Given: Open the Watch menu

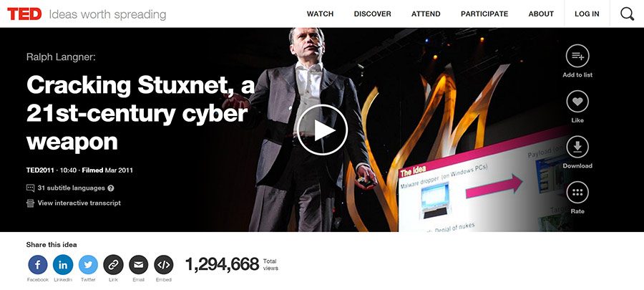Looking at the screenshot, I should pyautogui.click(x=320, y=14).
